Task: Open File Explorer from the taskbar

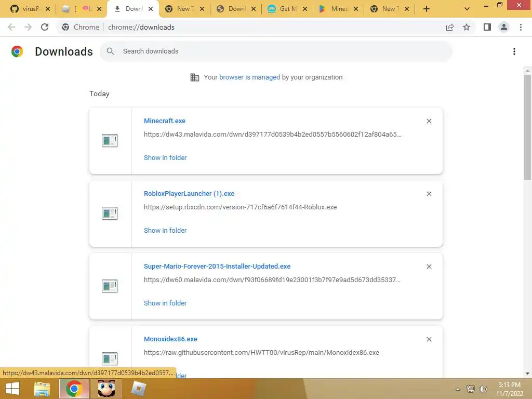Action: tap(42, 389)
